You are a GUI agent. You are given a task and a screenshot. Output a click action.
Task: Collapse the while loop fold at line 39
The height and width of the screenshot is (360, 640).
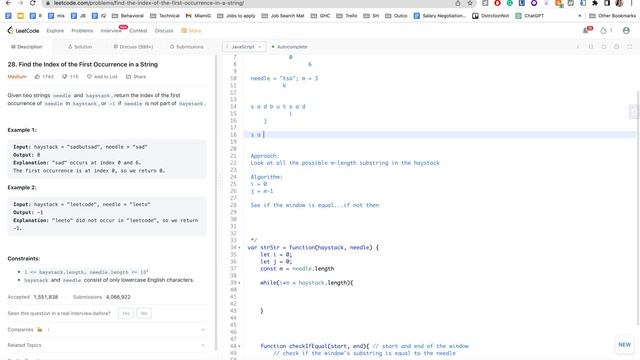(239, 283)
